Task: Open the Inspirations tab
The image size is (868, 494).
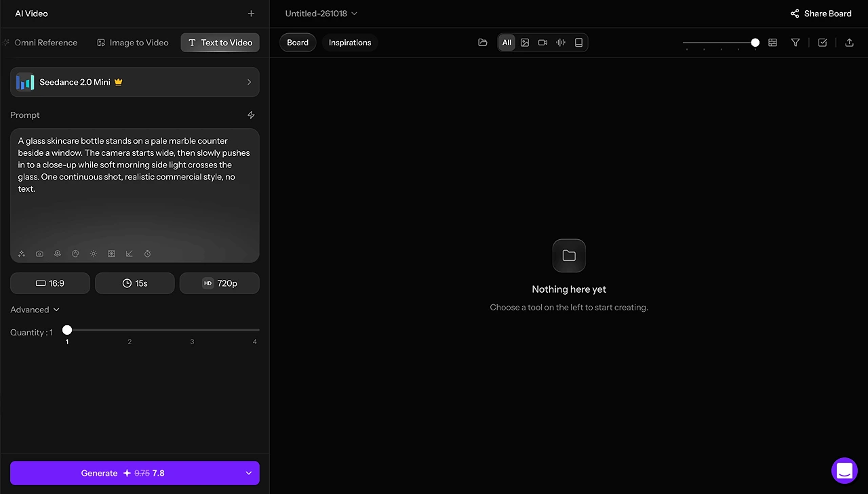Action: coord(350,43)
